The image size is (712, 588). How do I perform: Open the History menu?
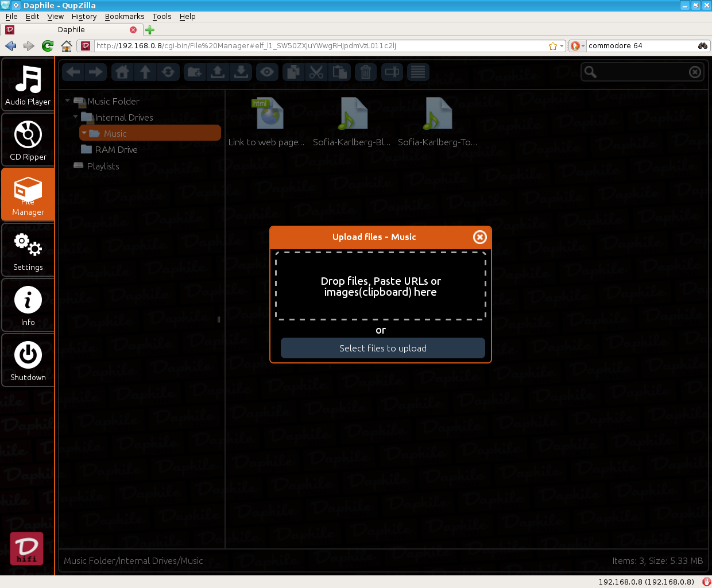click(84, 16)
